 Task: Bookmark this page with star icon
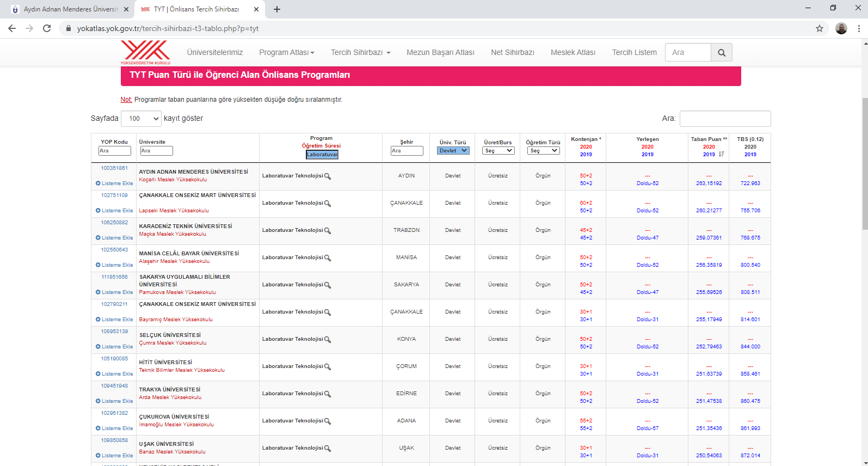tap(820, 28)
